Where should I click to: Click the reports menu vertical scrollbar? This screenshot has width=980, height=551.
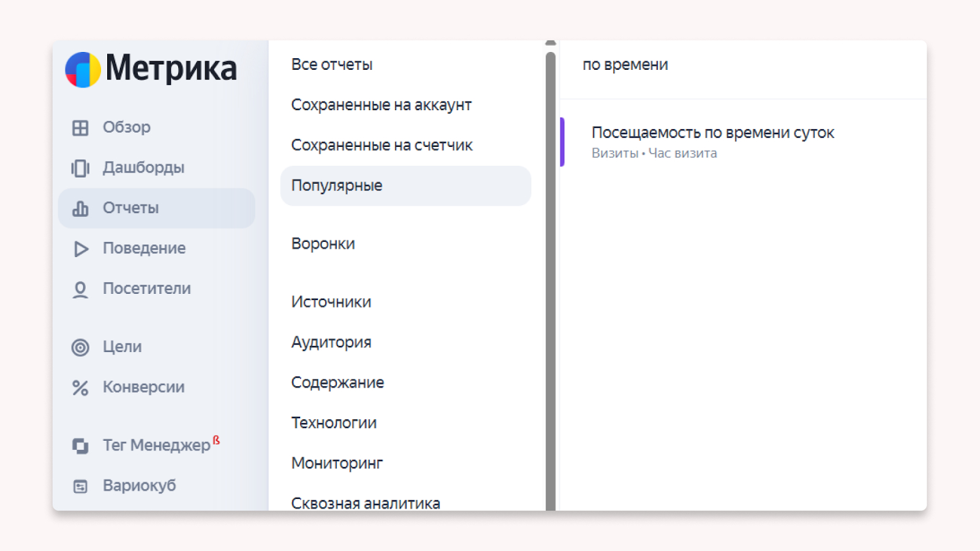(x=551, y=275)
